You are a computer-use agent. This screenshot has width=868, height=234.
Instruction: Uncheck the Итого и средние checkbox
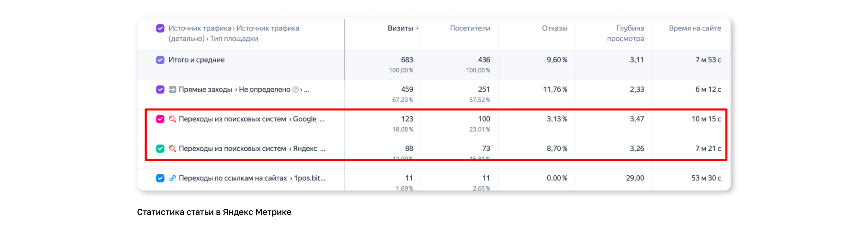(x=160, y=60)
